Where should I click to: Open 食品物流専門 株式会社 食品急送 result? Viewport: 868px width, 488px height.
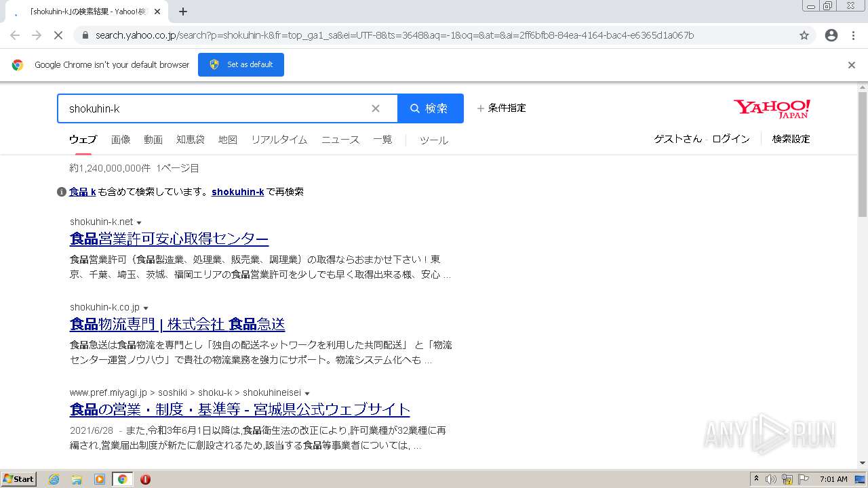(178, 324)
